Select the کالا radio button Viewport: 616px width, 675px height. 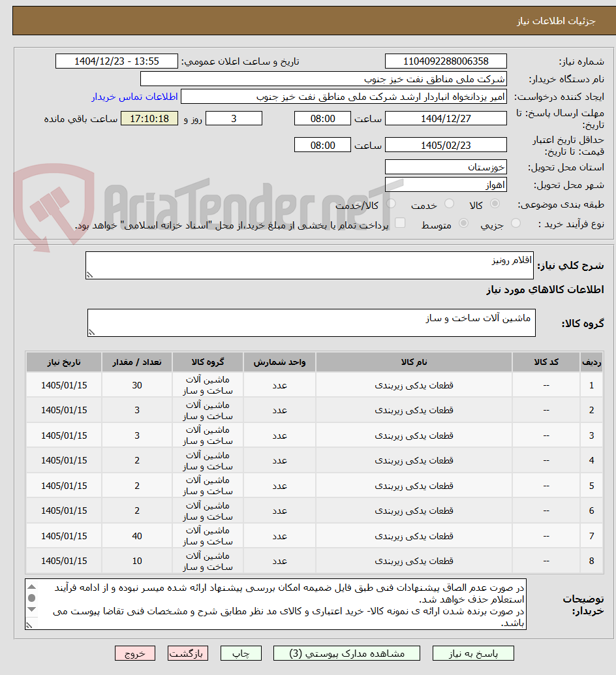(495, 204)
